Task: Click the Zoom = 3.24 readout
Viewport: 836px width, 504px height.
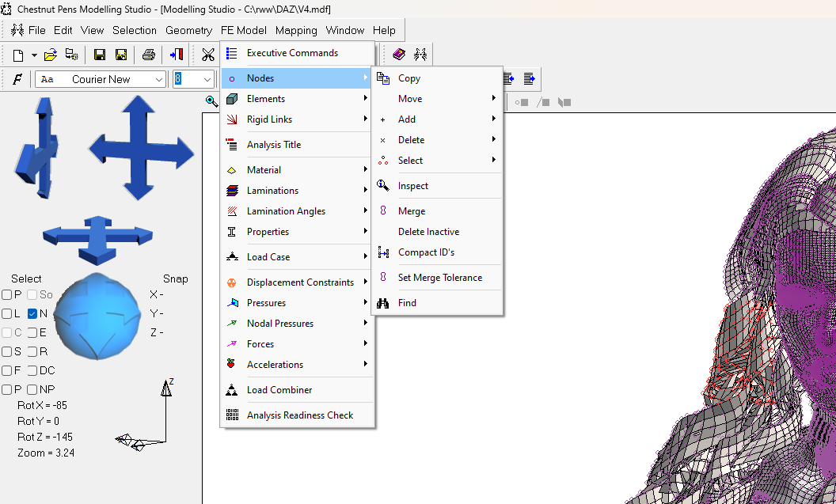Action: pyautogui.click(x=46, y=453)
